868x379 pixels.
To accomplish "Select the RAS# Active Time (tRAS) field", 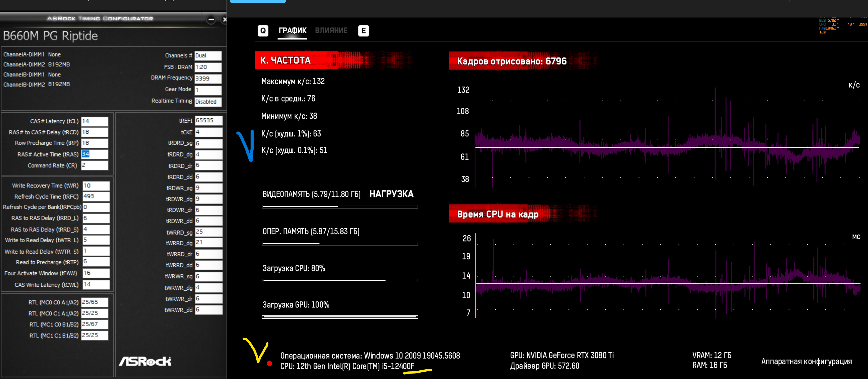I will coord(95,154).
